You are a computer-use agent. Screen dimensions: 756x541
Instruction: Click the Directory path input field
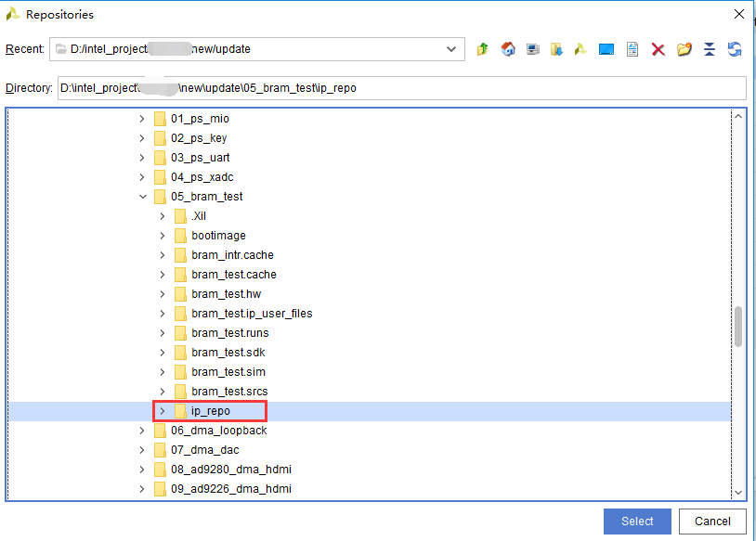point(401,88)
